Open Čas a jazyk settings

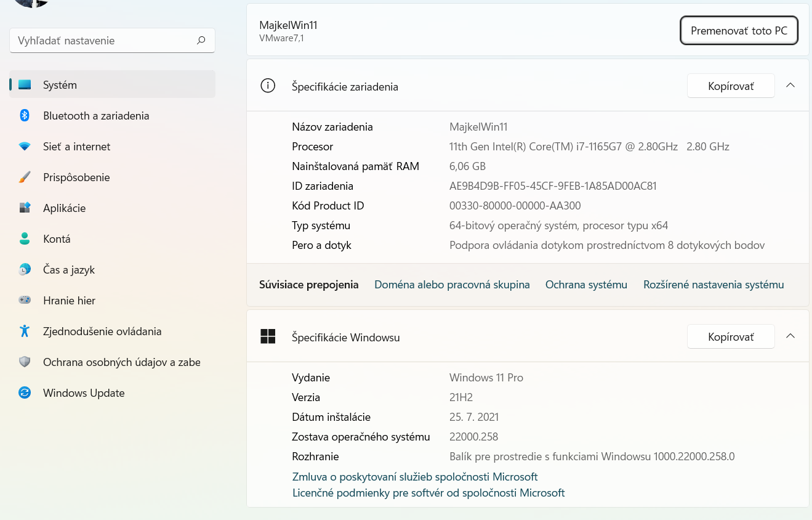click(x=68, y=270)
